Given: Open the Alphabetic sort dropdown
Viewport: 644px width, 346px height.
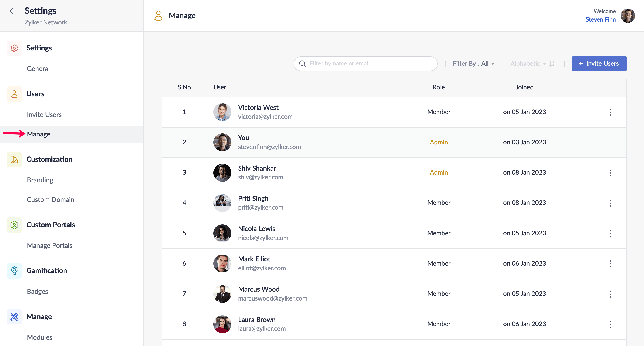Looking at the screenshot, I should pyautogui.click(x=528, y=64).
